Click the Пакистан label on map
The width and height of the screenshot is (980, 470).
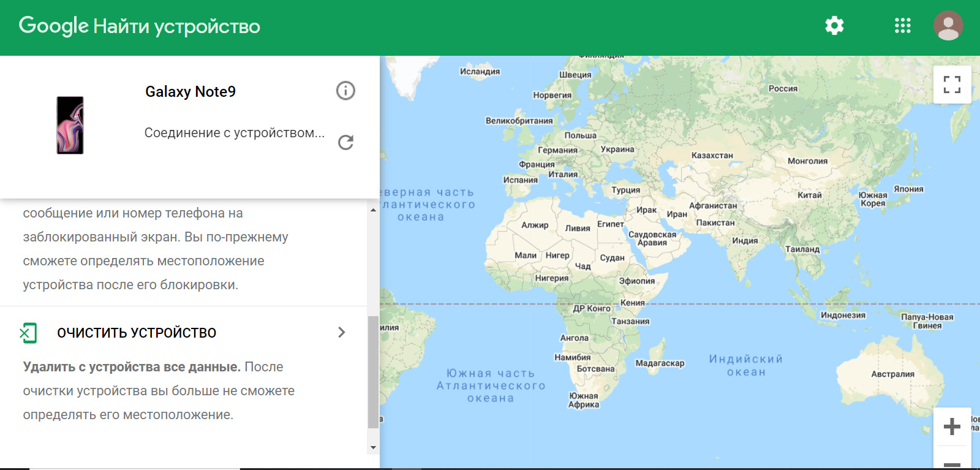point(715,223)
